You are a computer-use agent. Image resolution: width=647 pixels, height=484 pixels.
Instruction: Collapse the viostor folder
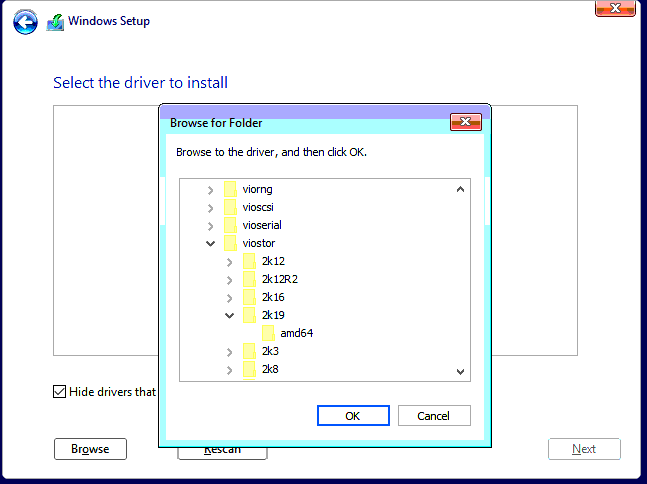point(210,243)
